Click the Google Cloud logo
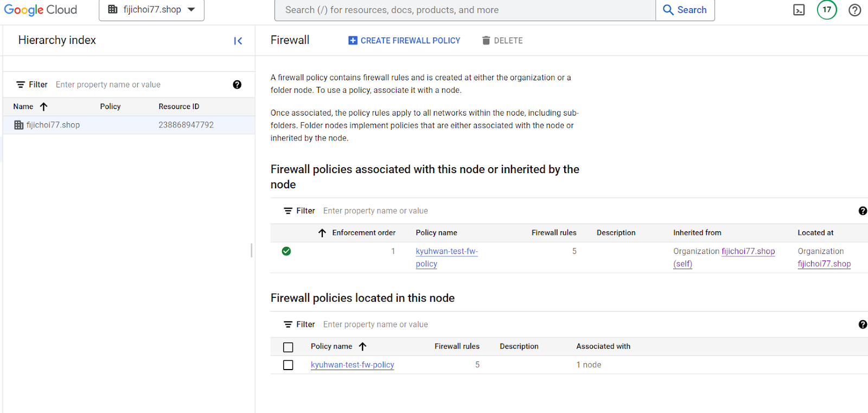868x413 pixels. coord(41,10)
